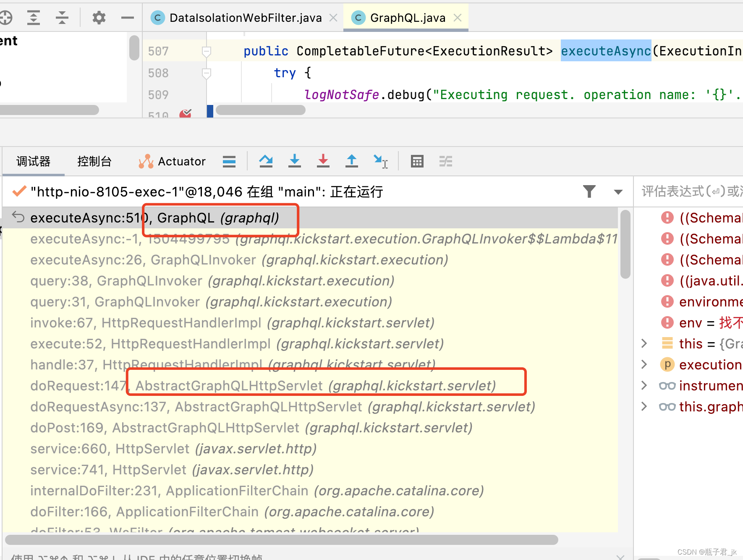743x560 pixels.
Task: Select frame query:31, GraphQLInvoker
Action: (311, 302)
